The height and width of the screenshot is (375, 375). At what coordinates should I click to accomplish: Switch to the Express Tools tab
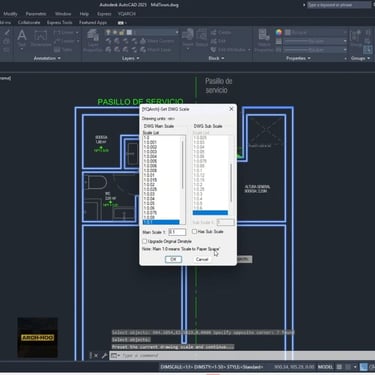click(59, 23)
